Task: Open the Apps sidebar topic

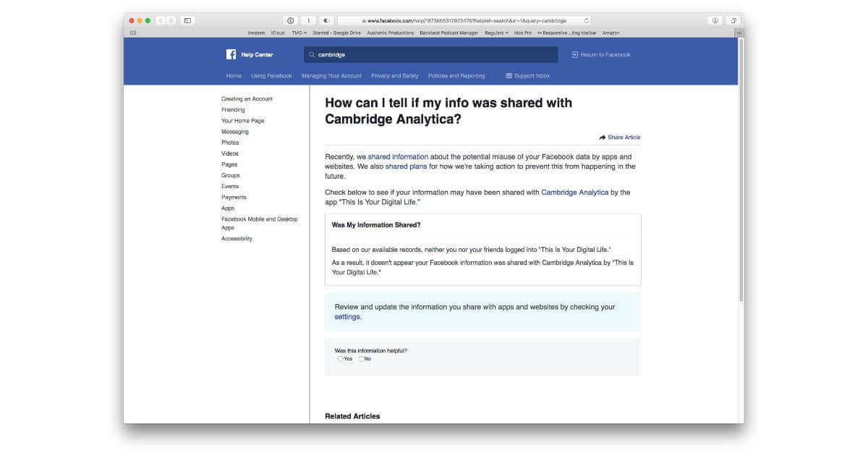Action: (228, 208)
